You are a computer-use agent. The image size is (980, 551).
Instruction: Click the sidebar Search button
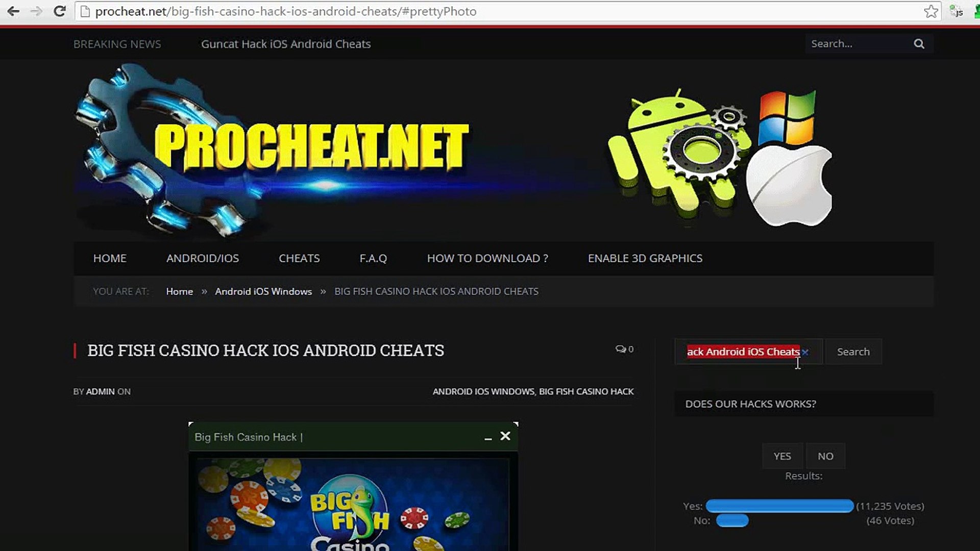(853, 352)
